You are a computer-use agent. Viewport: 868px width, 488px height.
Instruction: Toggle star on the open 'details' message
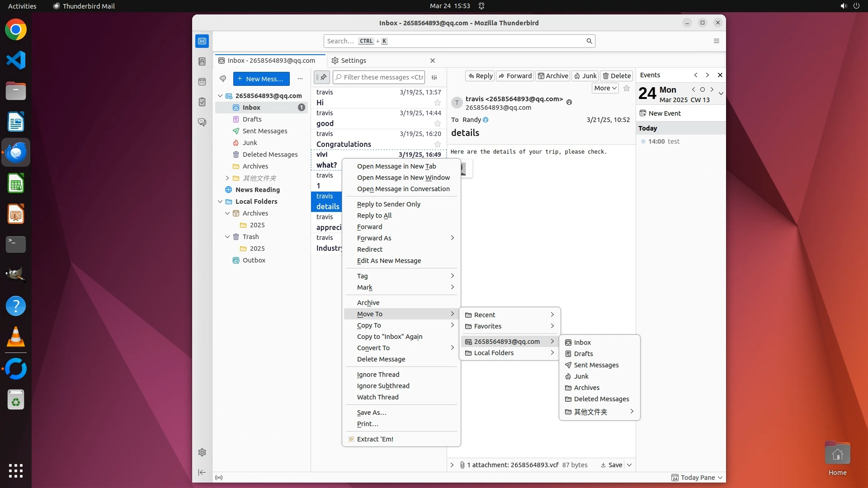pos(626,88)
